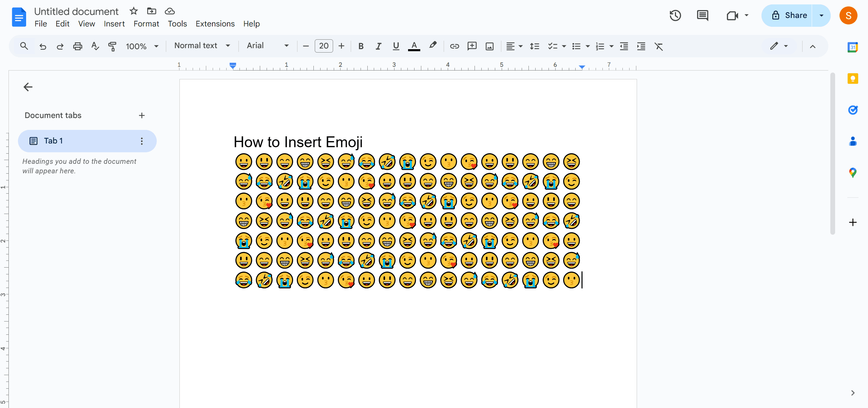Select the font size input field
Image resolution: width=868 pixels, height=408 pixels.
[x=323, y=46]
